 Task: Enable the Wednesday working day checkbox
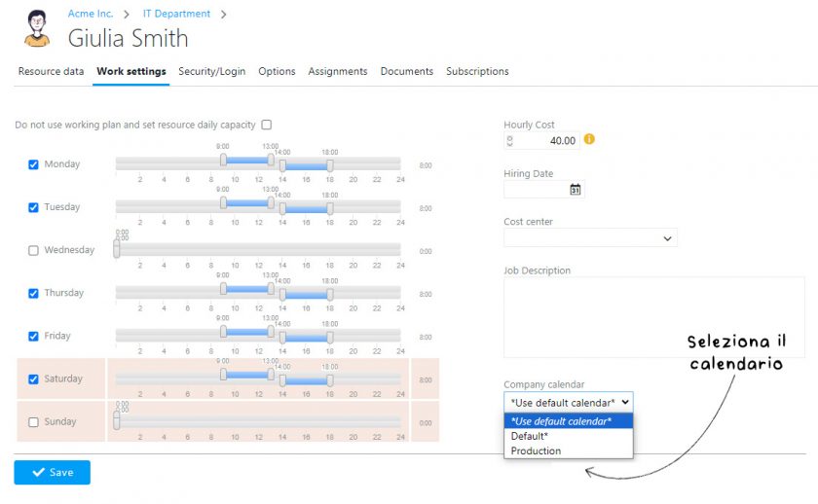point(33,250)
